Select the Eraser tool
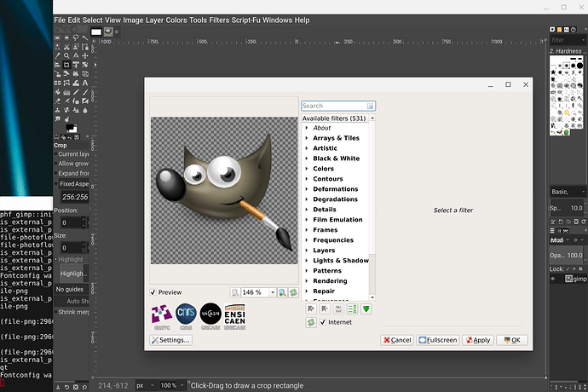Viewport: 588px width, 392px height. [57, 101]
